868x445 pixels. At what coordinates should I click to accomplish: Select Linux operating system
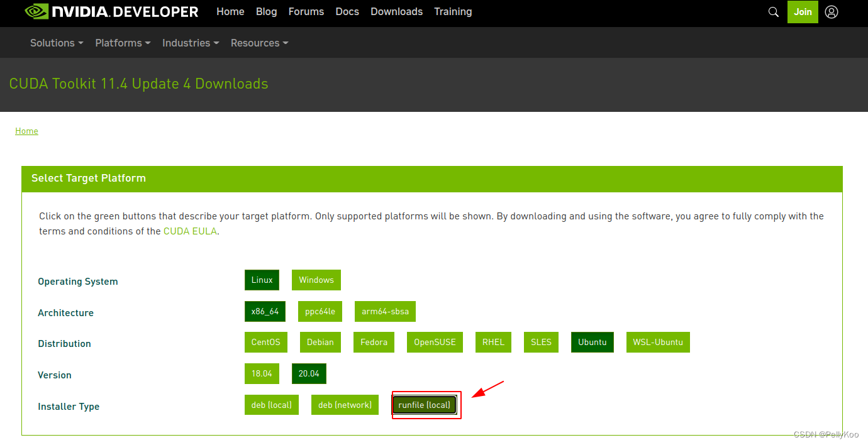262,280
